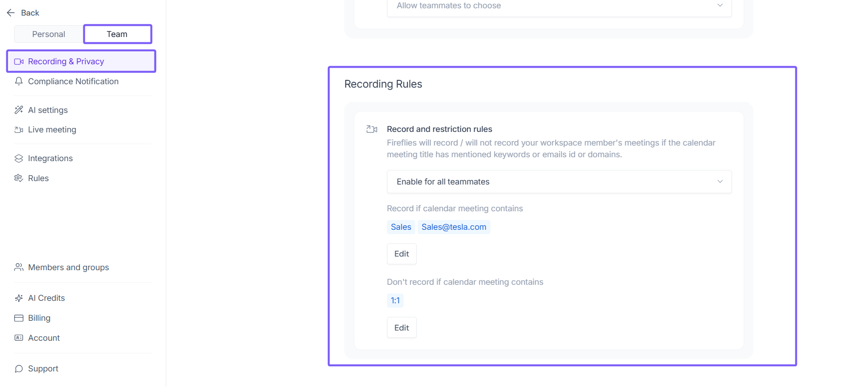Click the Back arrow icon
This screenshot has width=868, height=387.
11,13
